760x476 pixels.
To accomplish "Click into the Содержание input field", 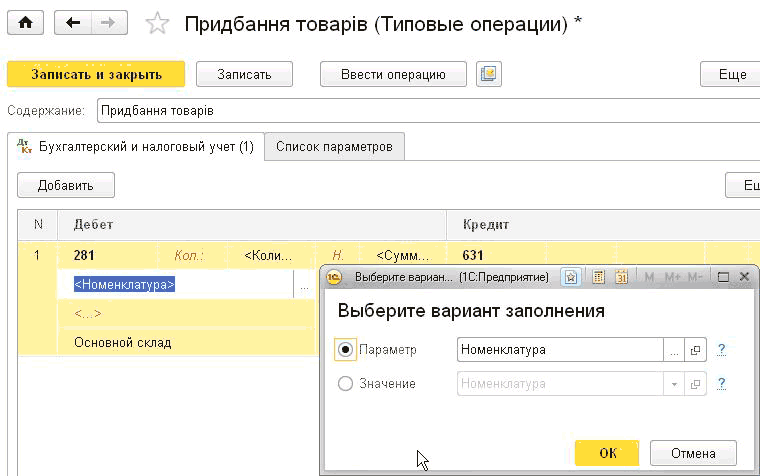I will [428, 111].
